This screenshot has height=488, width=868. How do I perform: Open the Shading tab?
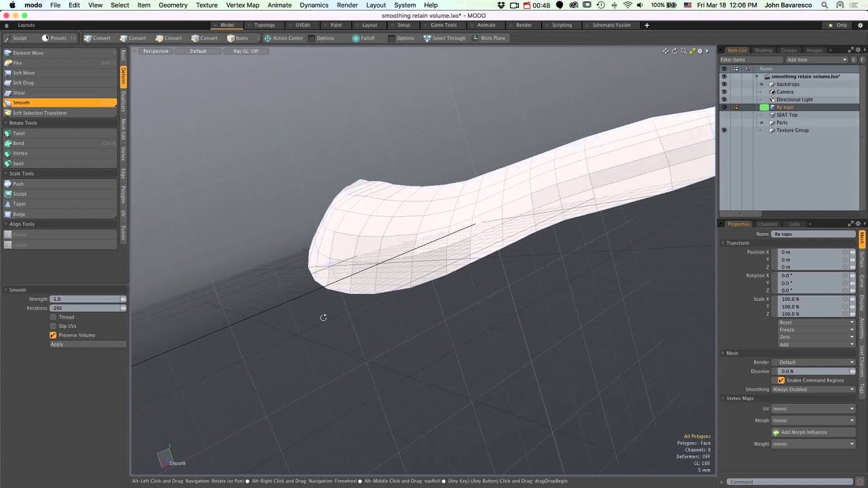[764, 50]
